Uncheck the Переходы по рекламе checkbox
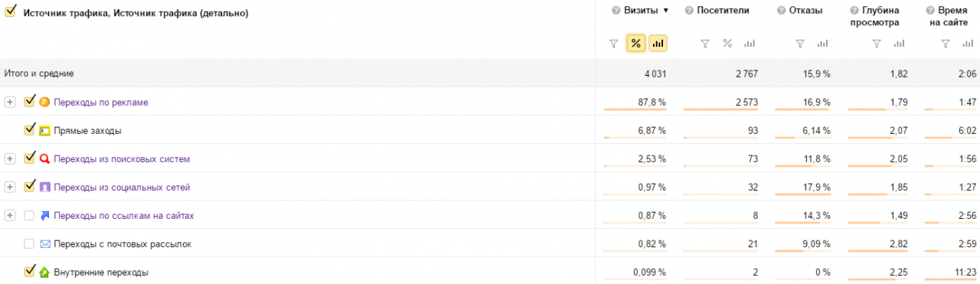980x284 pixels. (29, 101)
